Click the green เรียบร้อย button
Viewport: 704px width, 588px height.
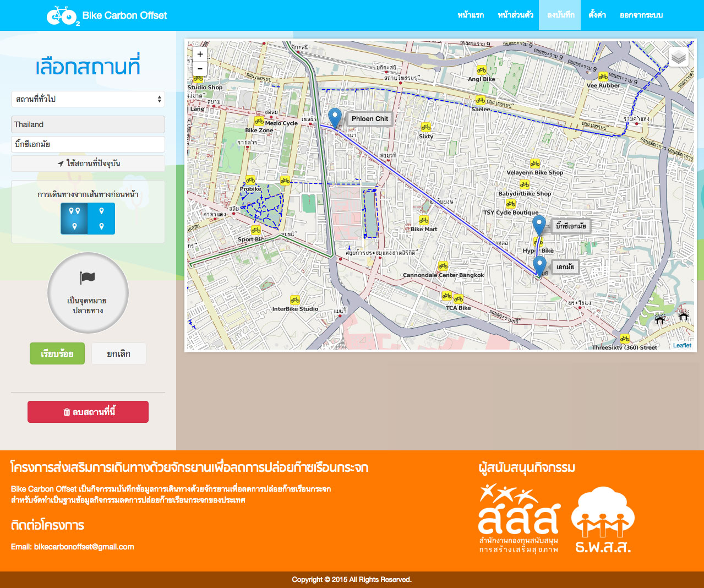tap(57, 353)
